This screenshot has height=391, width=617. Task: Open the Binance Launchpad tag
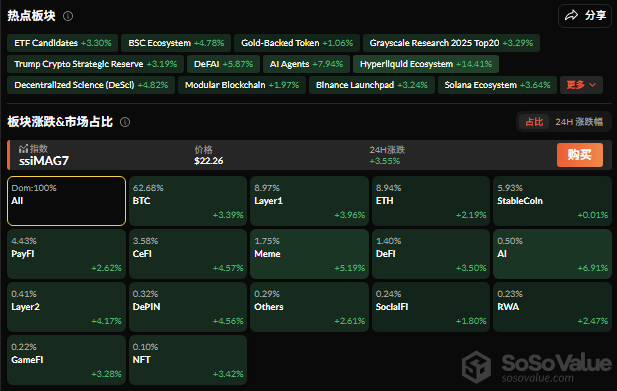[371, 85]
